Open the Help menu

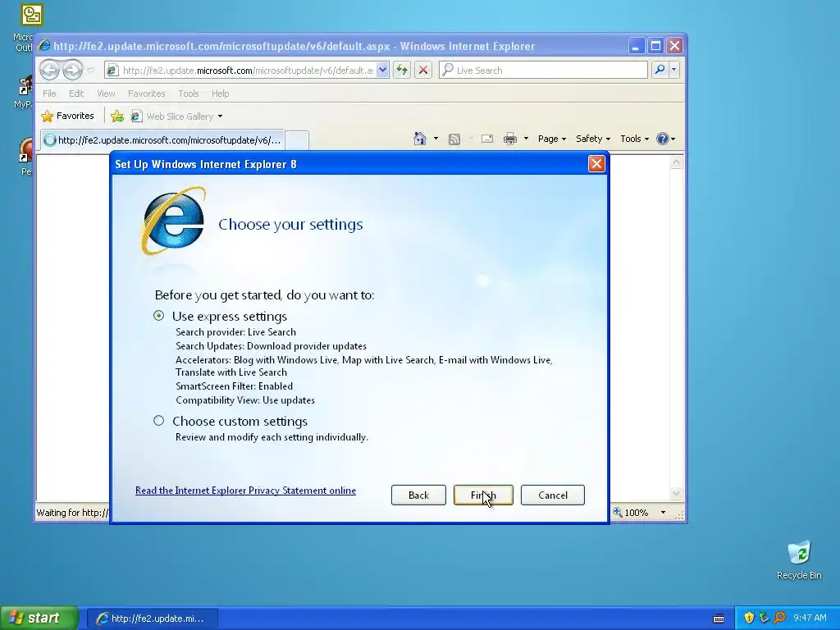[220, 94]
